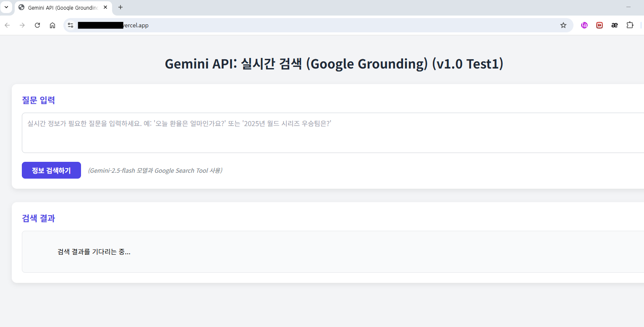Close the Gemini API tab
Screen dimensions: 644x327
coord(105,7)
